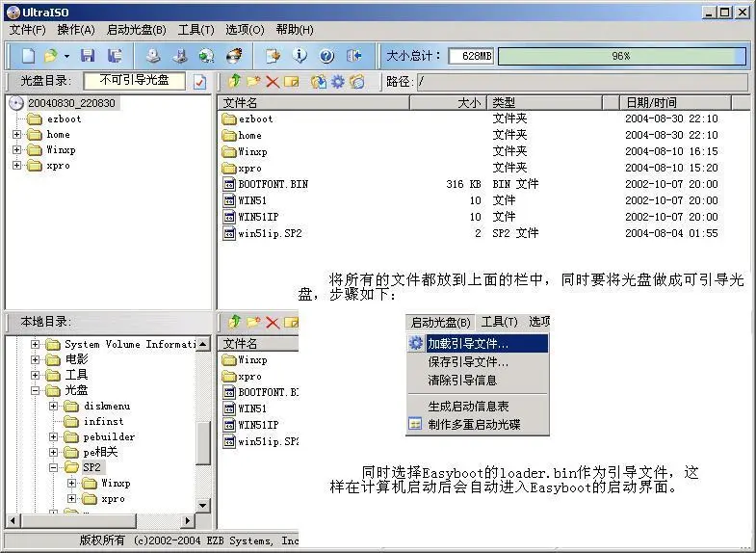Image resolution: width=756 pixels, height=553 pixels.
Task: Click New Folder icon in upper pane toolbar
Action: tap(253, 81)
